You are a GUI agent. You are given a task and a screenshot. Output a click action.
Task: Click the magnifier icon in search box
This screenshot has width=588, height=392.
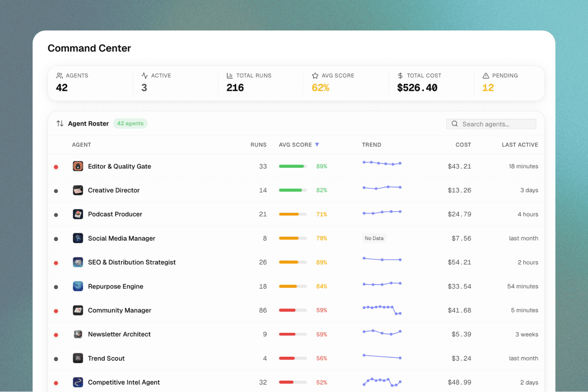(455, 124)
